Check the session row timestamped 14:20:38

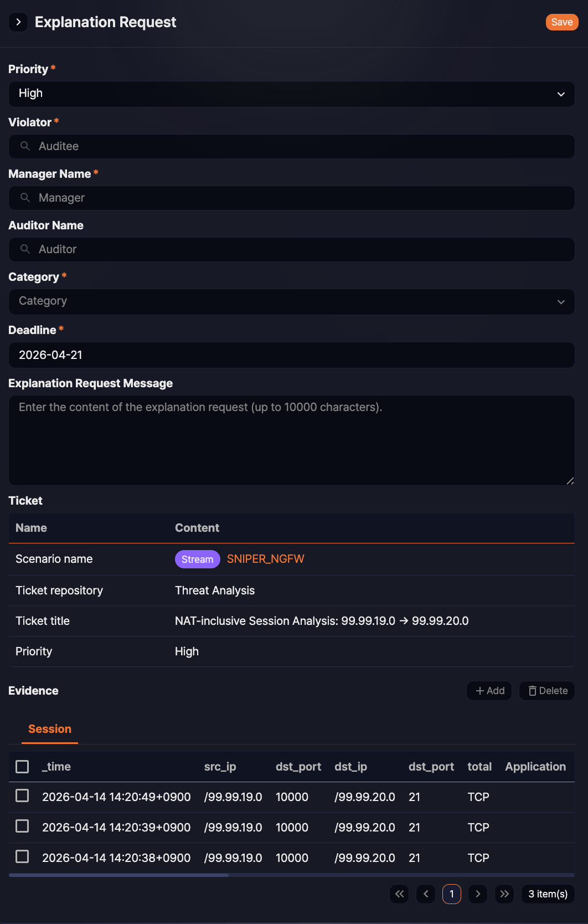(x=22, y=857)
